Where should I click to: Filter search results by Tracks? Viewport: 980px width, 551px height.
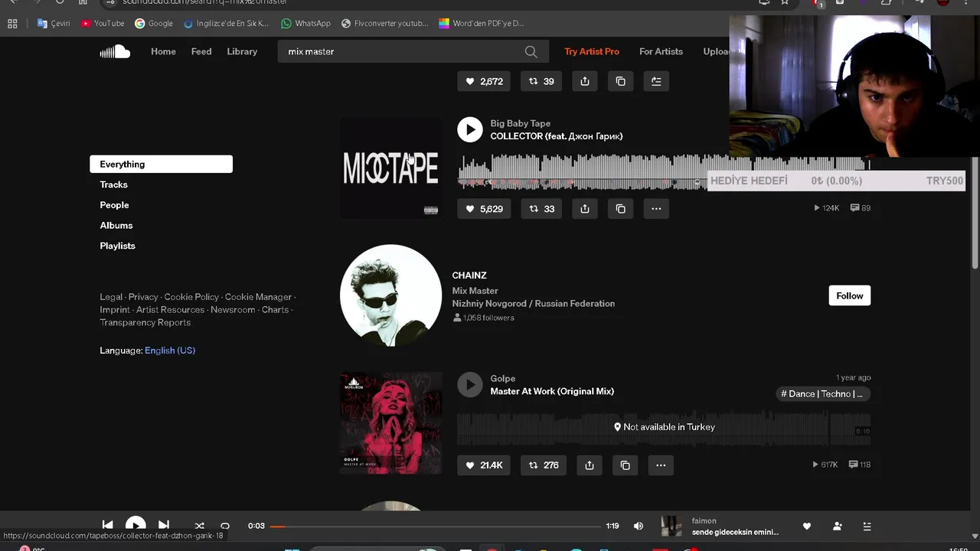click(x=113, y=184)
